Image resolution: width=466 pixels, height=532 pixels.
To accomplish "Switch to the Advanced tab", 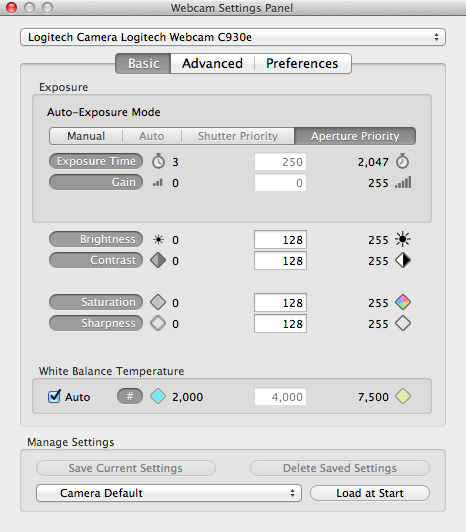I will 212,63.
